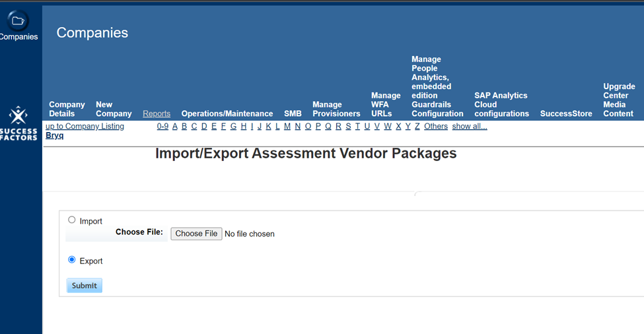Filter companies by the 0-9 link
This screenshot has height=334, width=644.
tap(162, 126)
